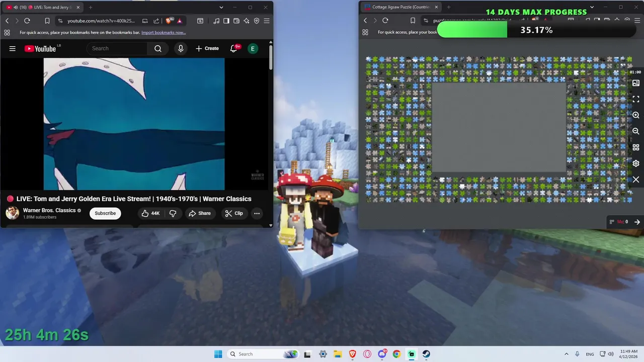
Task: Reload the YouTube page
Action: point(27,21)
